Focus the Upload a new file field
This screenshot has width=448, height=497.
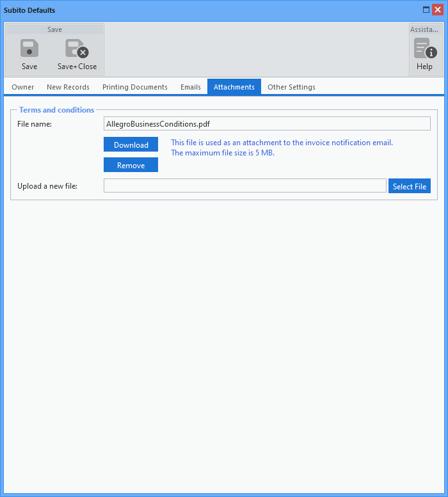pos(244,185)
